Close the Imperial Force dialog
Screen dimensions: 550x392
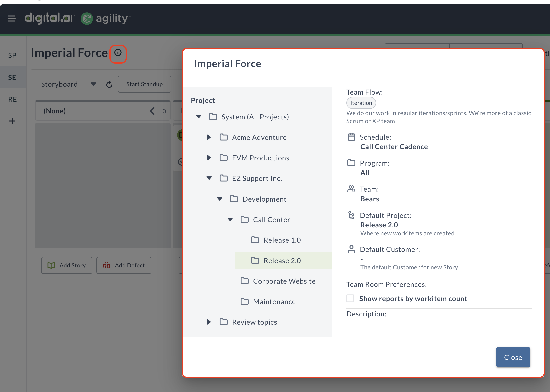pos(513,357)
